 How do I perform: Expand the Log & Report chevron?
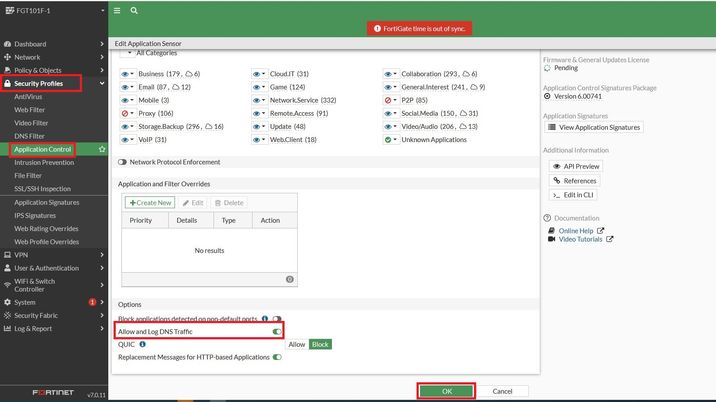point(102,328)
